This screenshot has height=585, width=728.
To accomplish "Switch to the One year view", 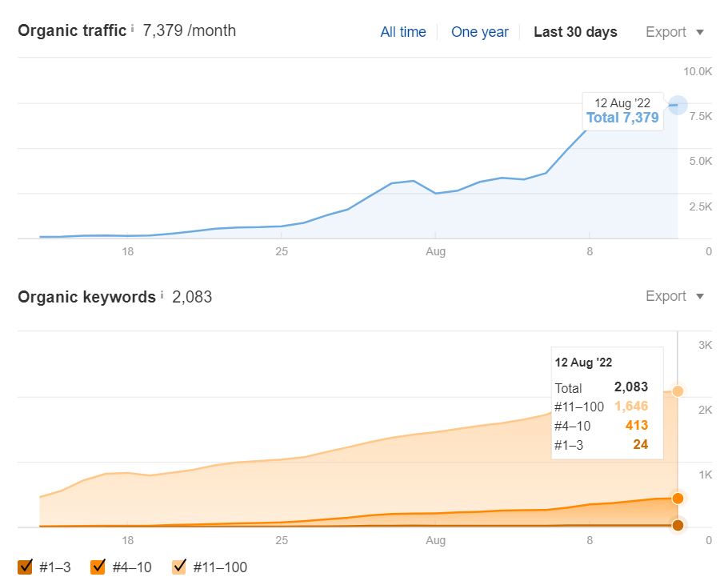I will click(x=480, y=32).
